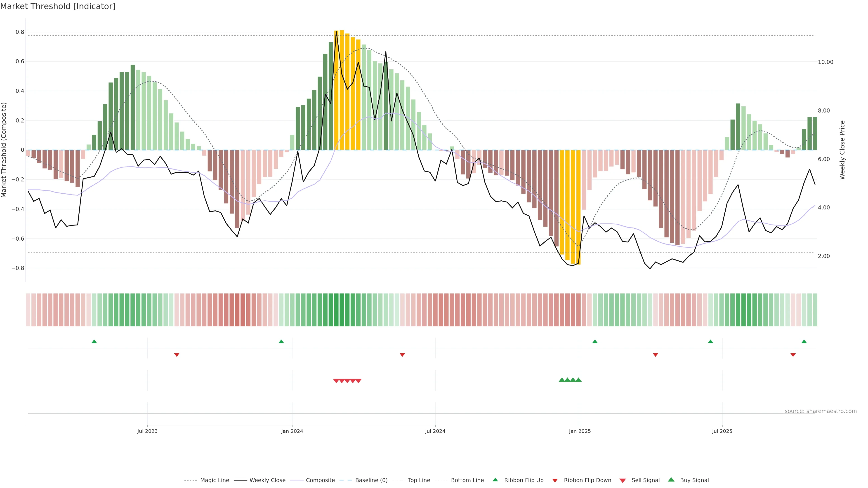Click the Buy Signal legend marker
The height and width of the screenshot is (488, 868).
pos(671,480)
